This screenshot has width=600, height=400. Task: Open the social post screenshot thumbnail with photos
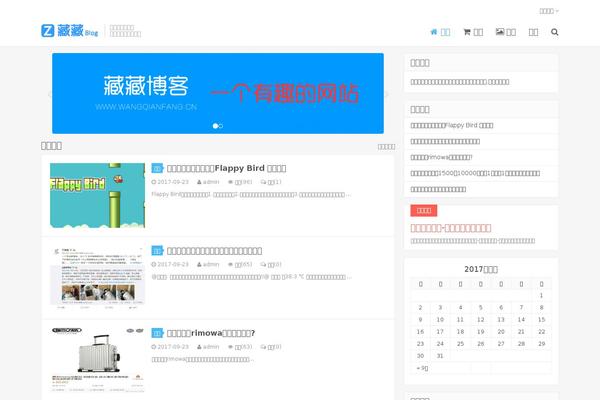pyautogui.click(x=97, y=278)
